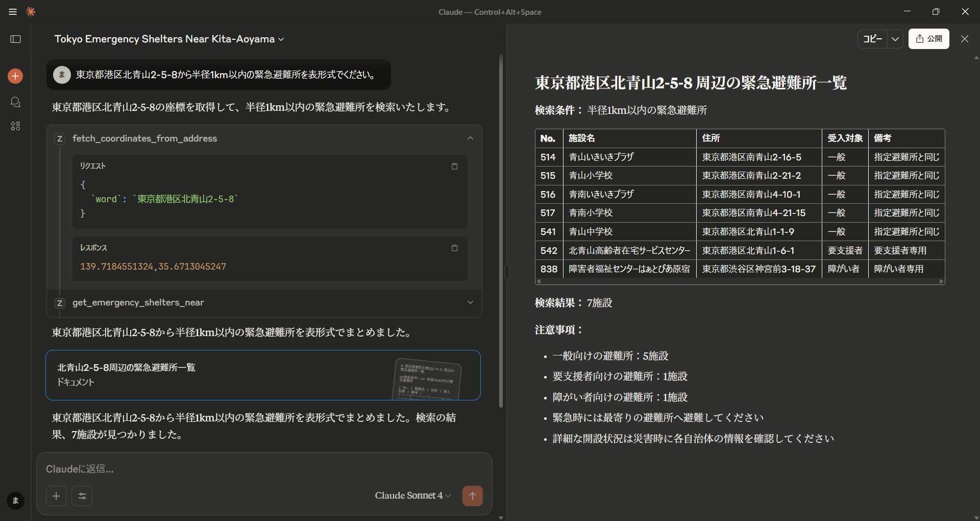Click the コピー button
Viewport: 980px width, 521px height.
click(x=872, y=39)
